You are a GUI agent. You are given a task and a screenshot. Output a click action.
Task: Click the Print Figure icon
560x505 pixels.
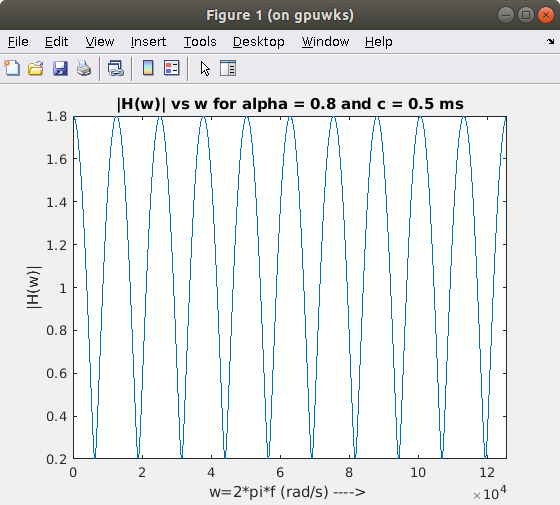click(84, 68)
